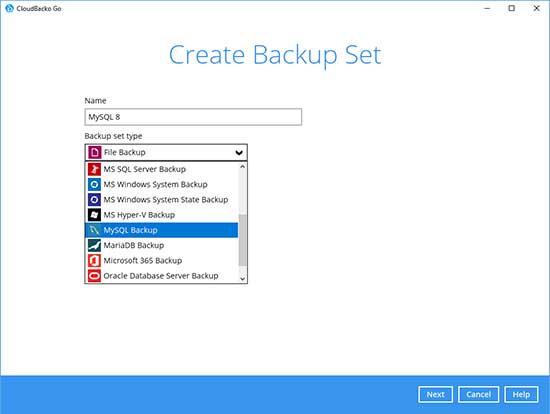550x414 pixels.
Task: Select the File Backup combo box
Action: pos(166,152)
